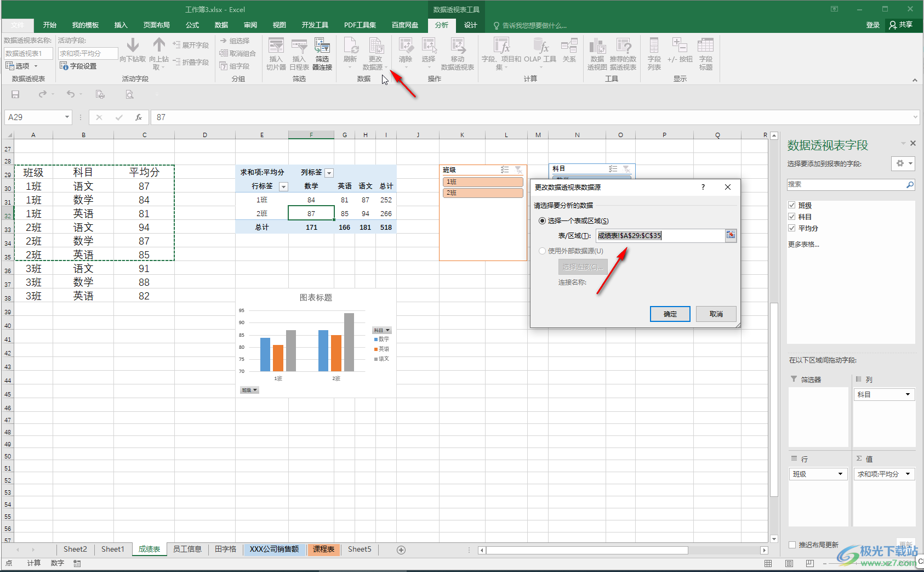Uncheck the 平均分 field checkbox
The image size is (924, 572).
click(x=791, y=228)
